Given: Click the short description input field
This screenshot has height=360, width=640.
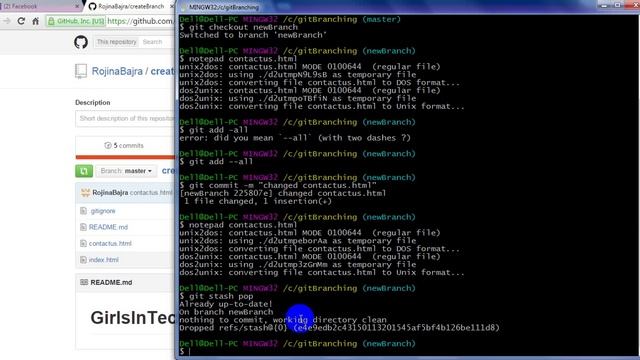Looking at the screenshot, I should (x=125, y=118).
